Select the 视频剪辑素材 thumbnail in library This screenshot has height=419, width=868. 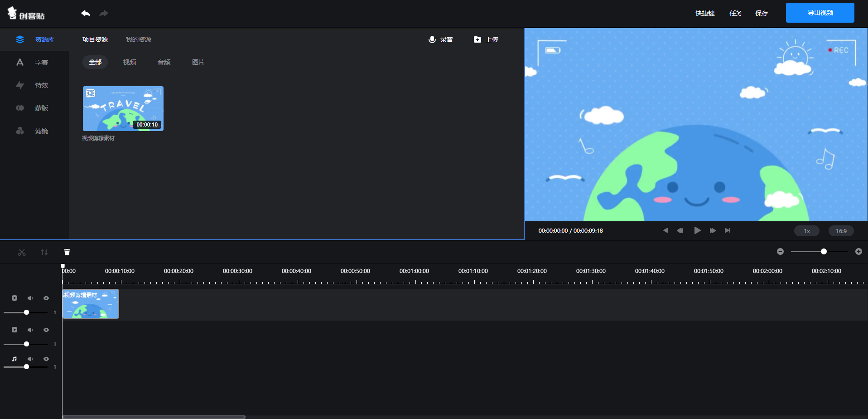tap(123, 108)
